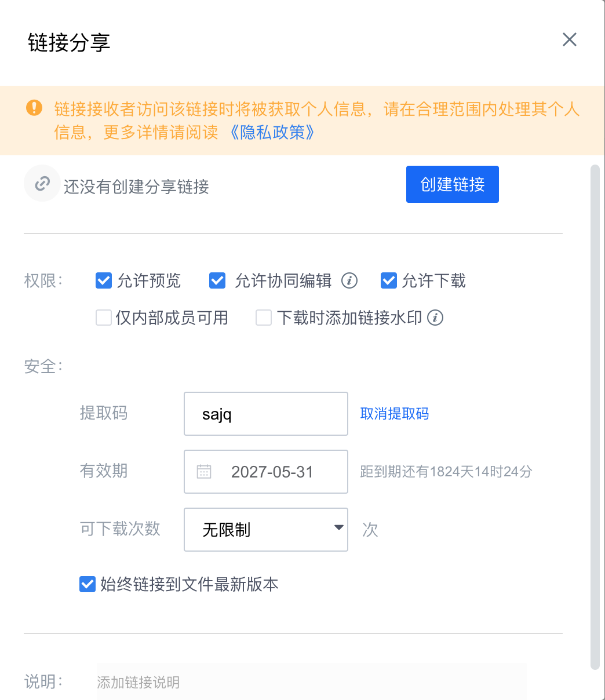Enable 下载时添加链接水印 checkbox
The height and width of the screenshot is (700, 605).
pyautogui.click(x=264, y=318)
